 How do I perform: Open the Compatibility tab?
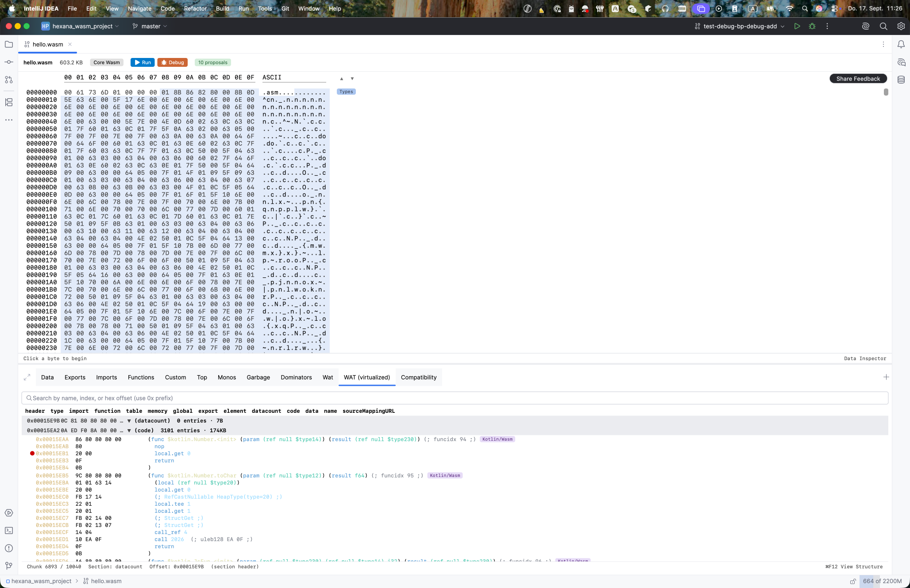pyautogui.click(x=419, y=377)
